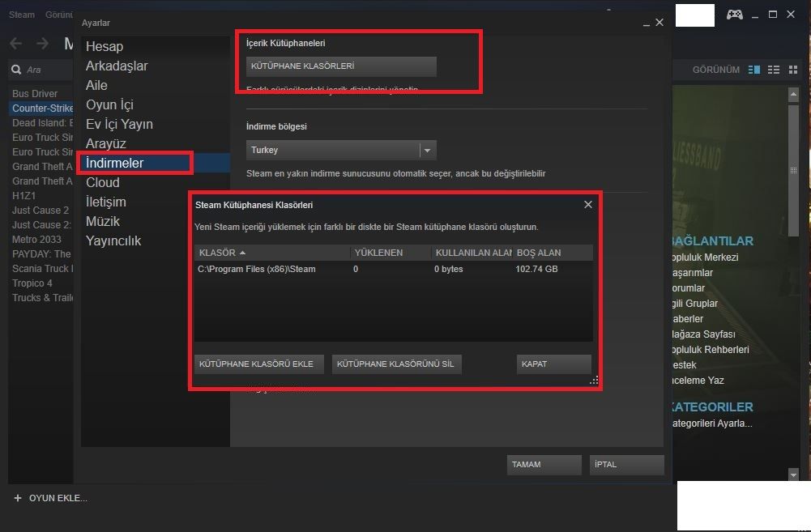Select Metro 2033 in game list

click(36, 240)
